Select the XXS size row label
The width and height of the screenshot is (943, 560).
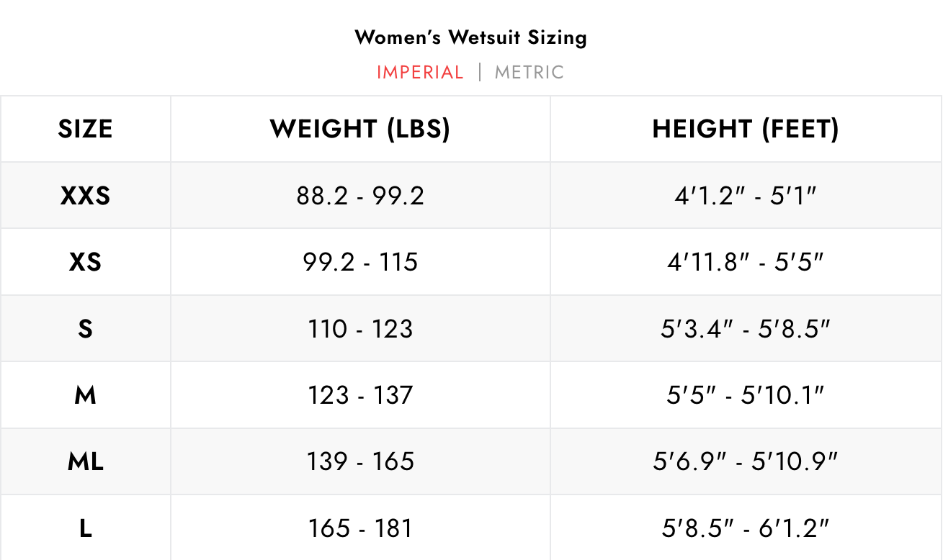(x=85, y=196)
